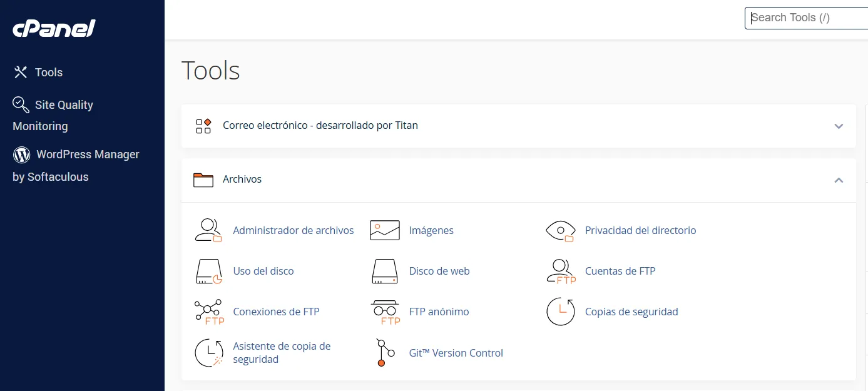Click the Administrador de archivos icon

click(x=209, y=230)
